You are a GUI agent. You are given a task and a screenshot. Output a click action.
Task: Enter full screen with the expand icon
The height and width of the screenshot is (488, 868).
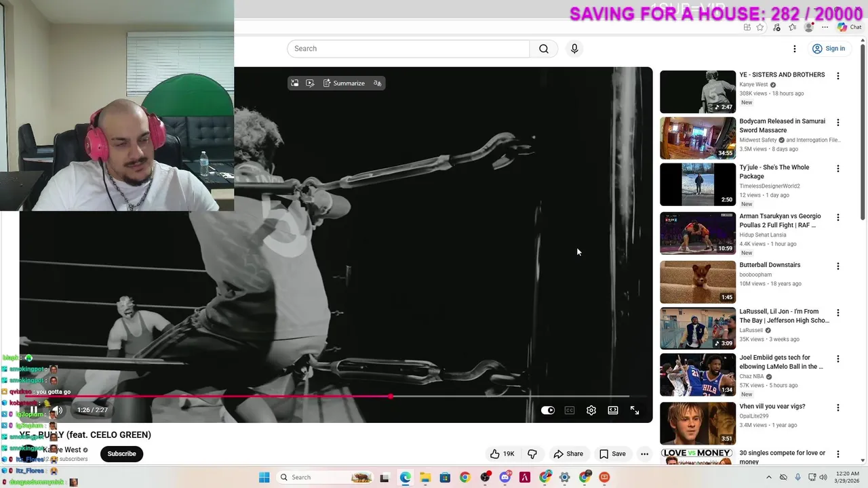(635, 410)
